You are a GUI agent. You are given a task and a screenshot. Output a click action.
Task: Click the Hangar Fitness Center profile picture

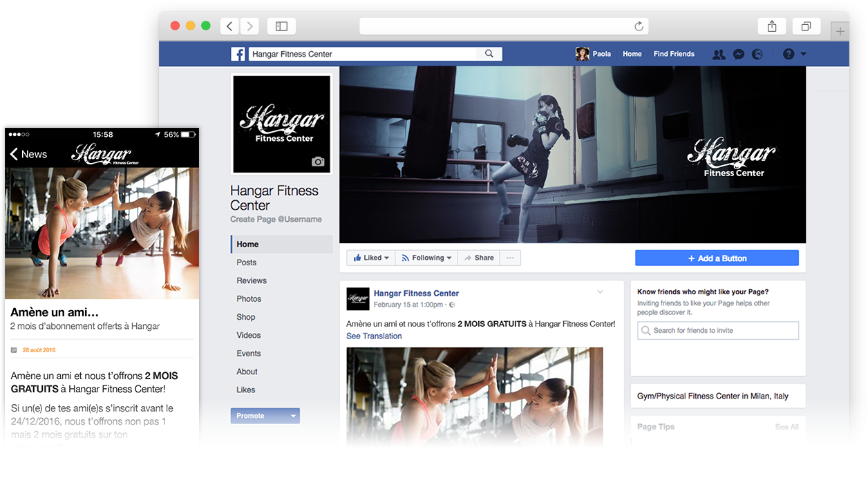point(281,124)
